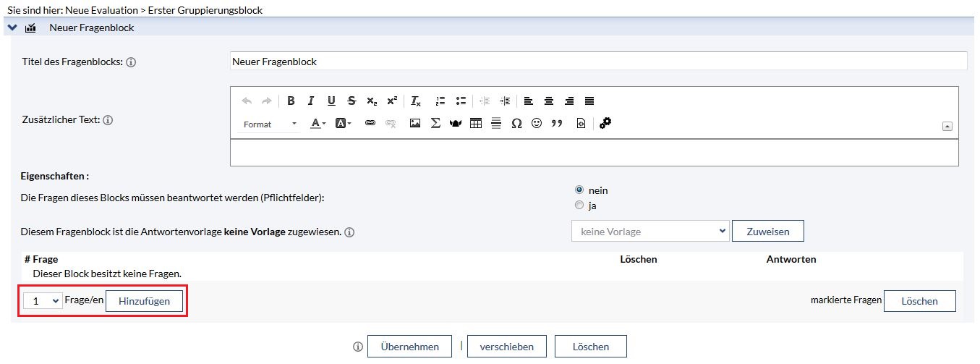This screenshot has height=364, width=980.
Task: Click the insert image icon
Action: pyautogui.click(x=415, y=124)
